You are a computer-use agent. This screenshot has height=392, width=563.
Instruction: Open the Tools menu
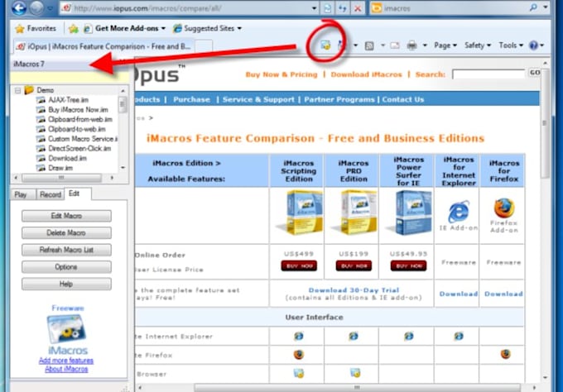[x=511, y=45]
